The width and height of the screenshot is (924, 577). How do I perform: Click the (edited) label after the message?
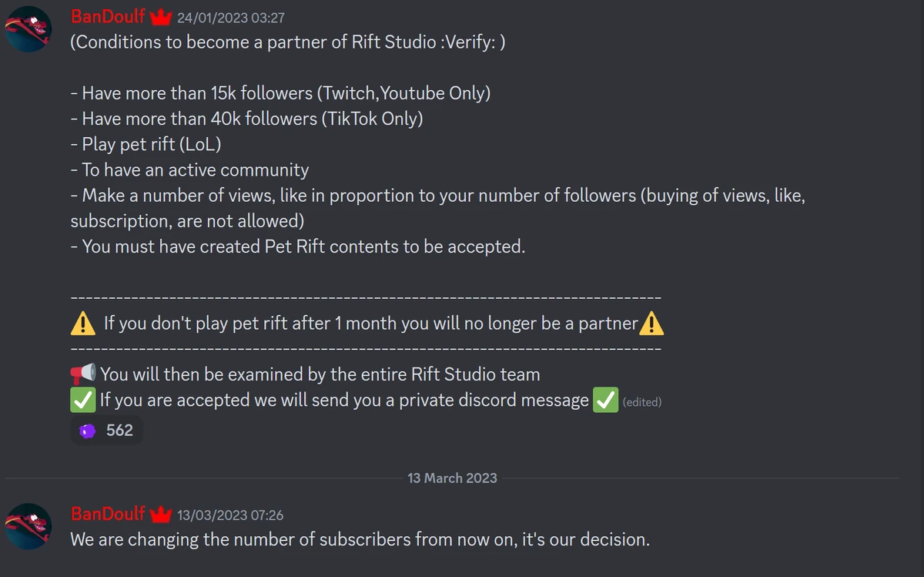[642, 401]
